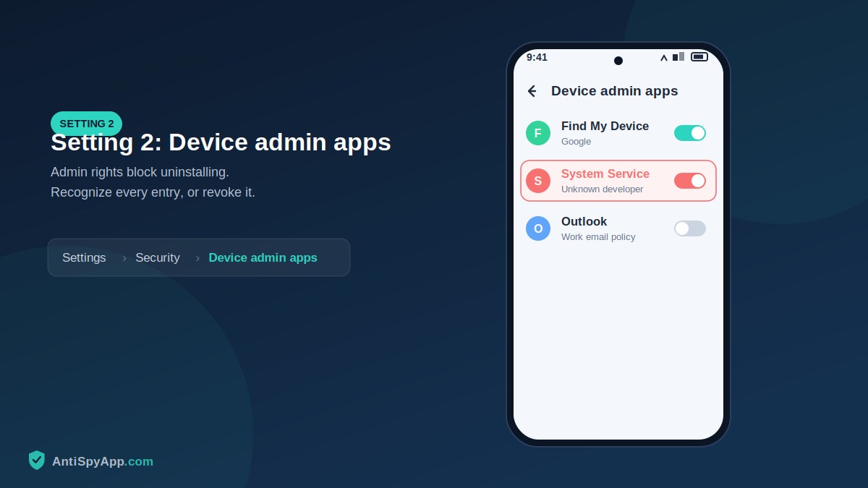Click the red S avatar for System Service

(538, 181)
